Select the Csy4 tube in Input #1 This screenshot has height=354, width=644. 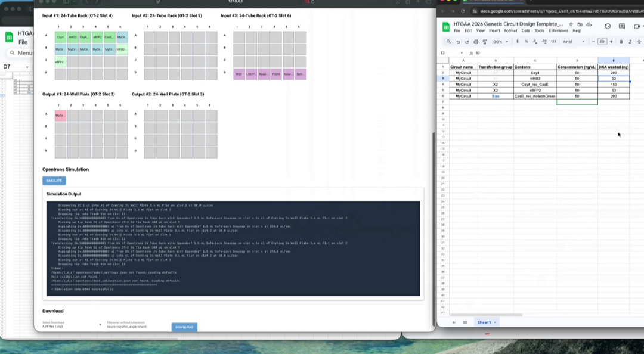(x=60, y=37)
